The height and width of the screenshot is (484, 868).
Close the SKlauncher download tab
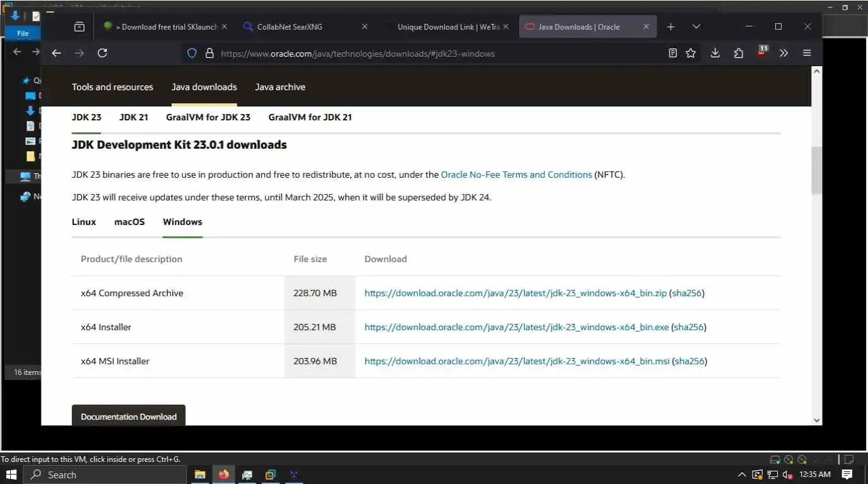225,27
